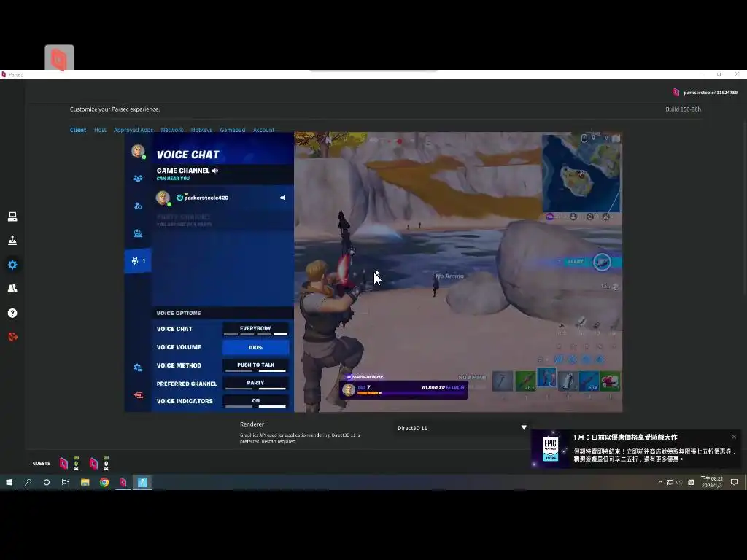
Task: Open the Parsec Arcade joystick icon
Action: click(12, 241)
